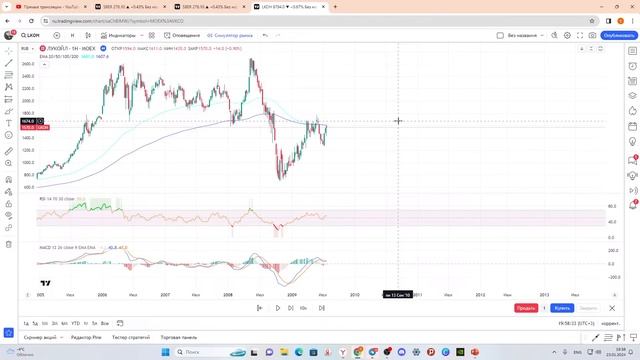Collapse the indicator legend arrow

click(x=44, y=64)
